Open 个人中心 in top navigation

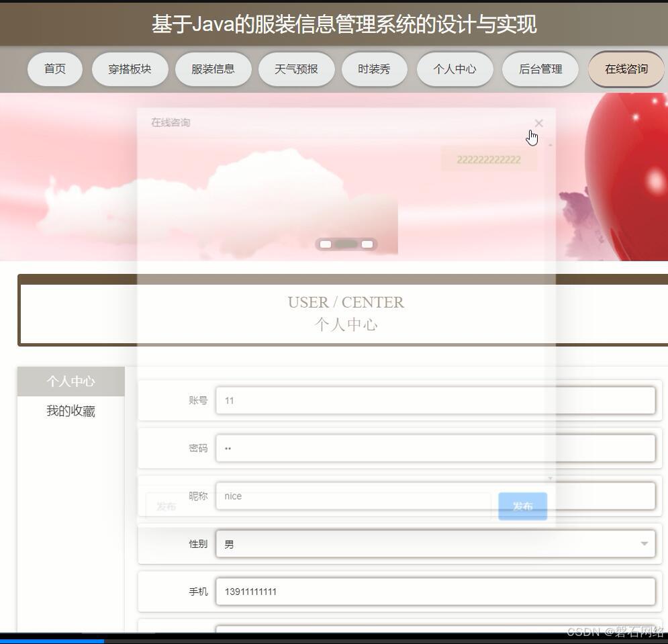[x=455, y=69]
